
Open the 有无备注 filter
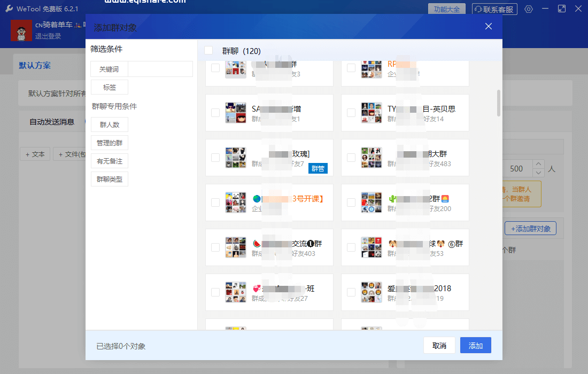(x=110, y=161)
